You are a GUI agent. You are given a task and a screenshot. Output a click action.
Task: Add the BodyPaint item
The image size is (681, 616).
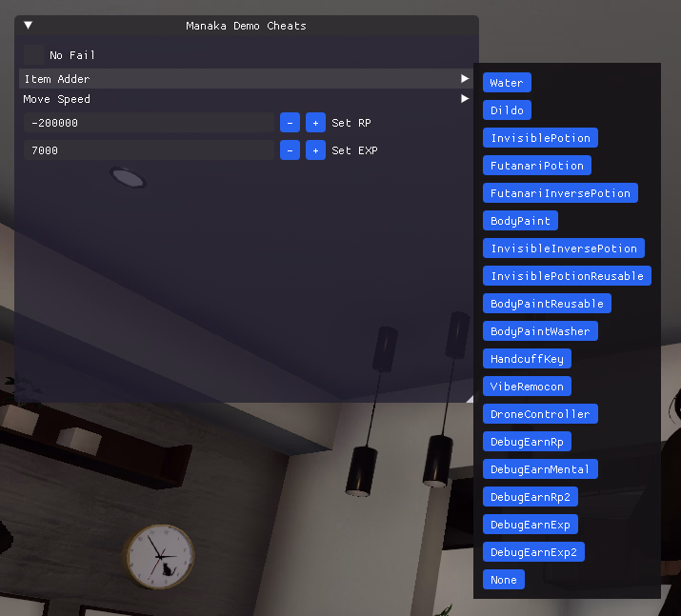(x=520, y=221)
